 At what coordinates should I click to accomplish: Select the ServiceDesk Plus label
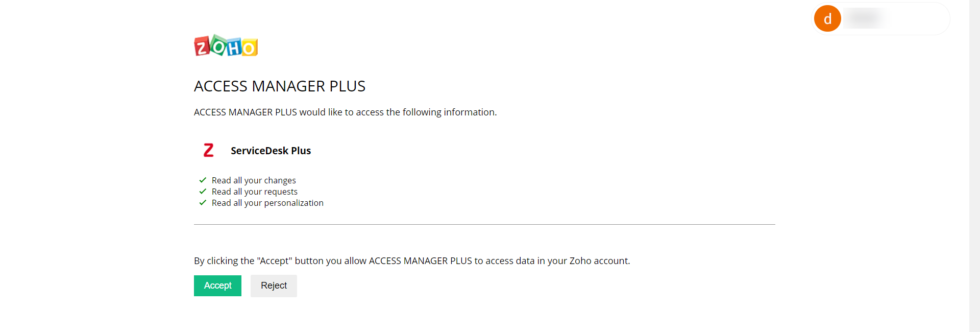tap(271, 151)
